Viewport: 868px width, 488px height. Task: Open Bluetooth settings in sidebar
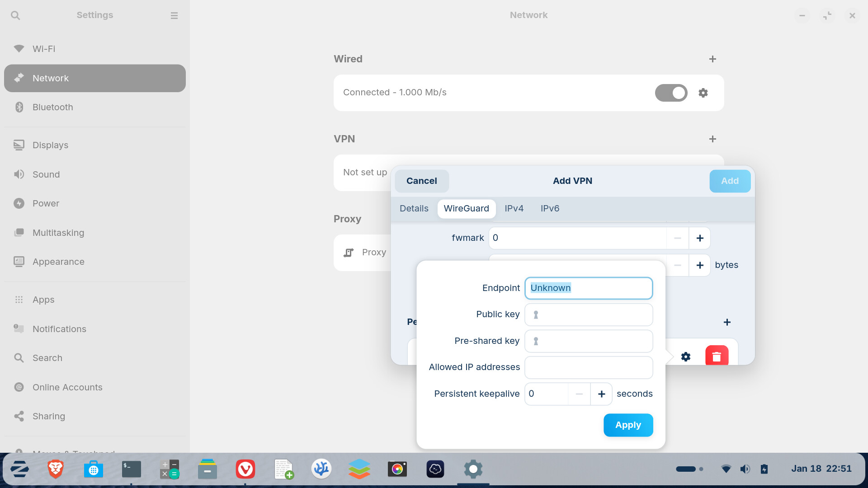tap(52, 107)
